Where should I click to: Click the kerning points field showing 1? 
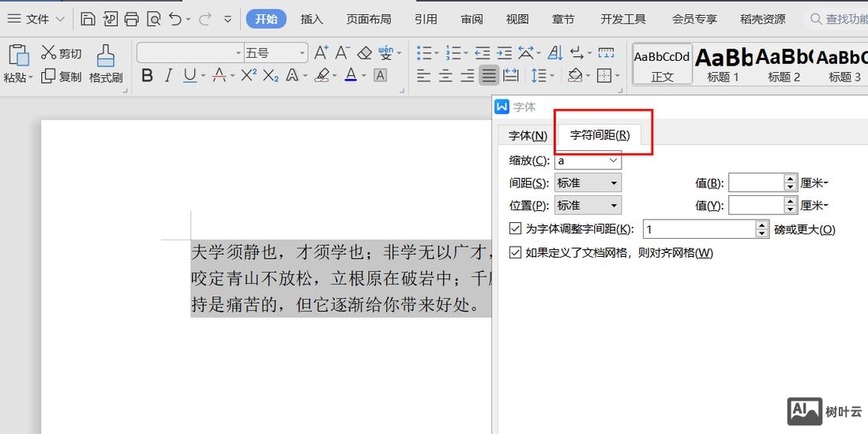coord(700,229)
